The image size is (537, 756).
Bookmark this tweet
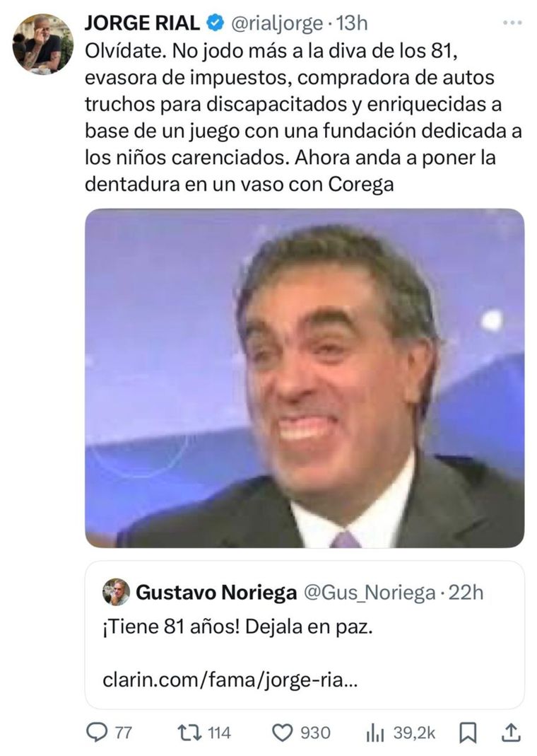click(467, 733)
